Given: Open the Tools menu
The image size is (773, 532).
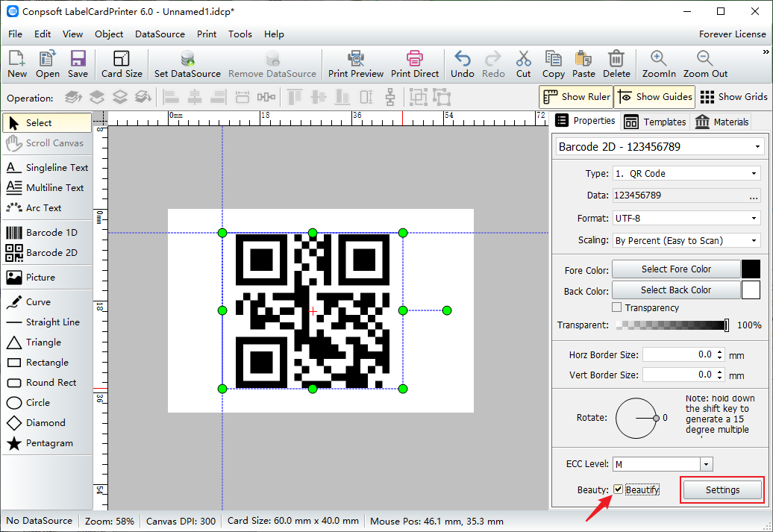Looking at the screenshot, I should click(240, 34).
